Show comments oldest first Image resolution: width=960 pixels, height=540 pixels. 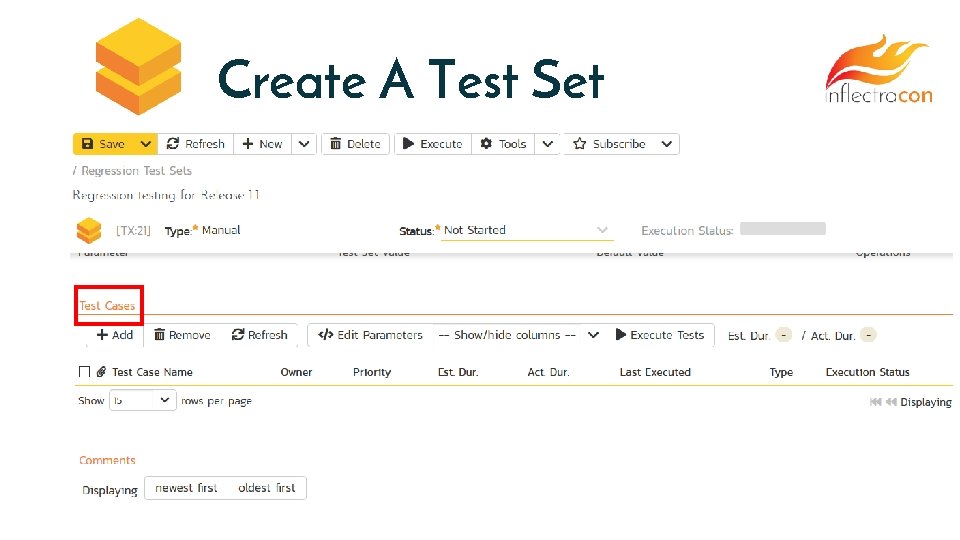point(267,488)
